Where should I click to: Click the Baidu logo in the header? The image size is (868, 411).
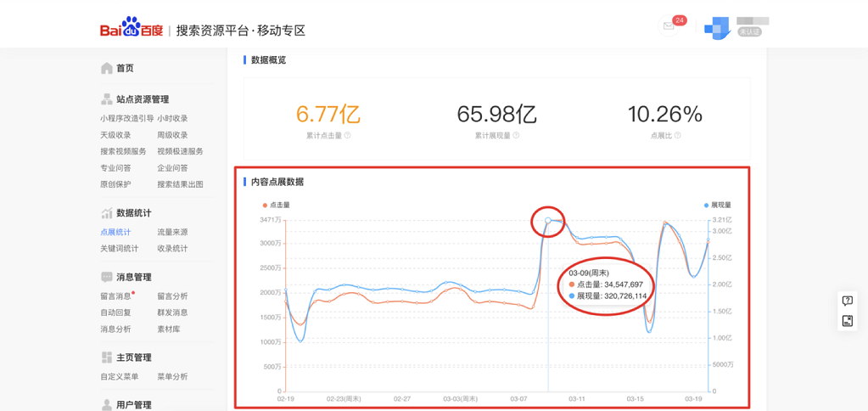click(x=132, y=29)
